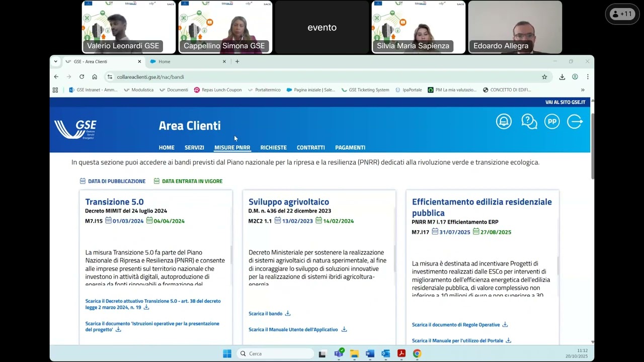
Task: Click the Windows Cerca search box
Action: [275, 353]
